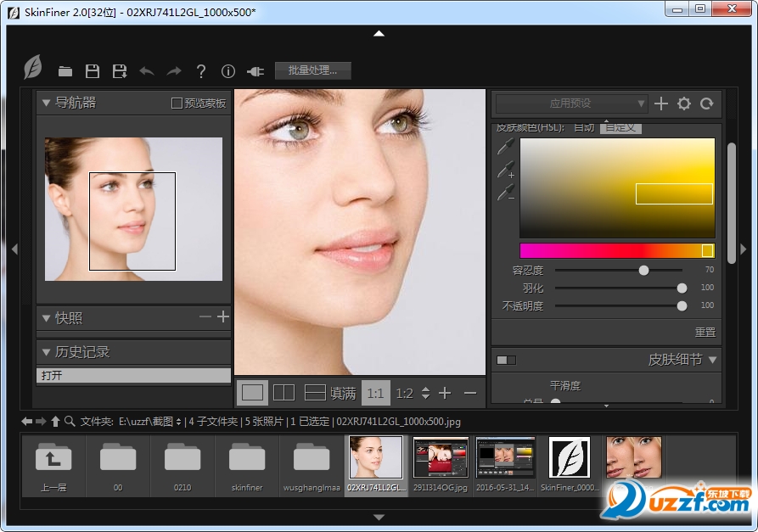Select the 自定义 skin color mode

620,127
